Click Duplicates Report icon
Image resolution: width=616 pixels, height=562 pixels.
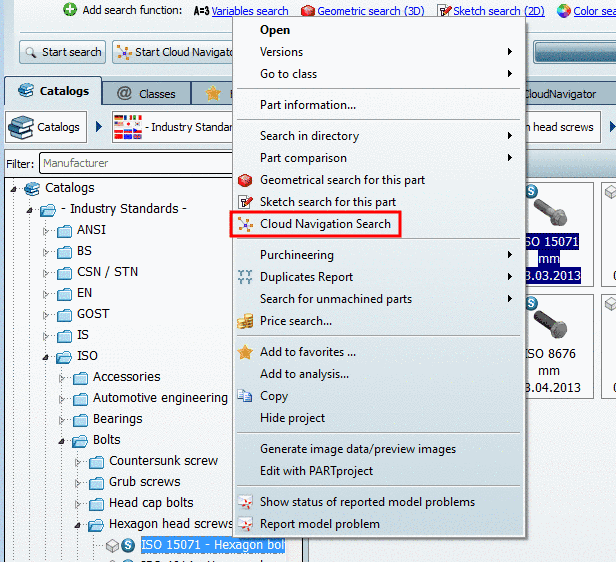(245, 277)
